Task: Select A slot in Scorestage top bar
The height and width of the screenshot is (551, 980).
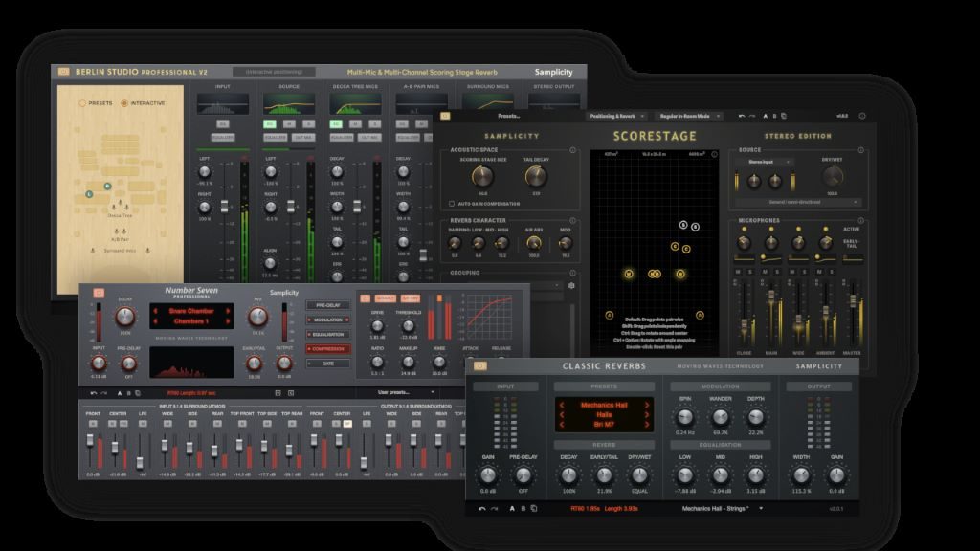Action: pos(765,116)
